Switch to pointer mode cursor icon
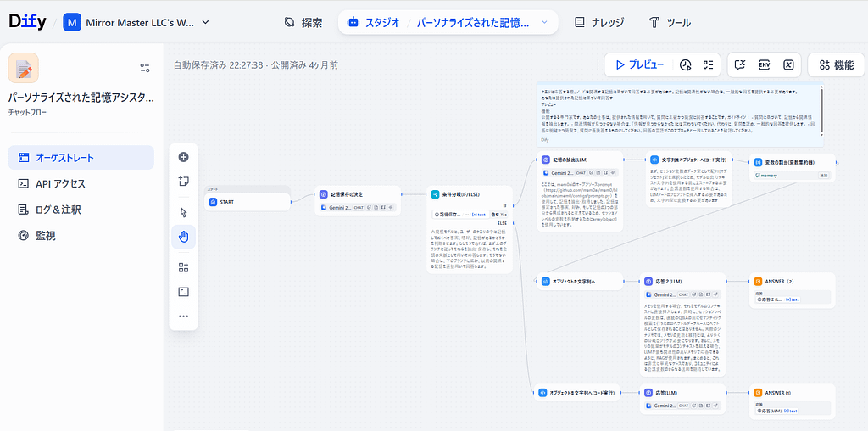The height and width of the screenshot is (431, 868). (183, 212)
